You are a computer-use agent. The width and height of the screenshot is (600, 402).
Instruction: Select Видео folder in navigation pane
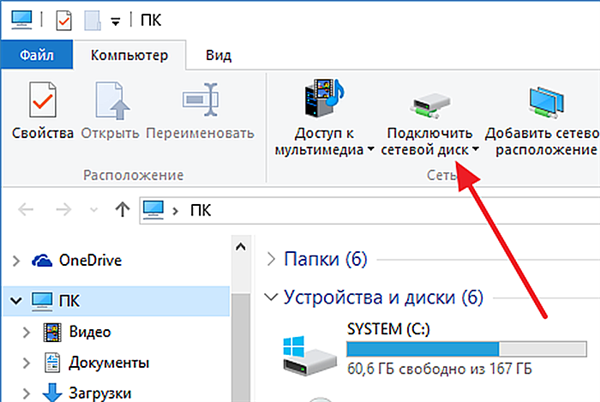coord(90,332)
